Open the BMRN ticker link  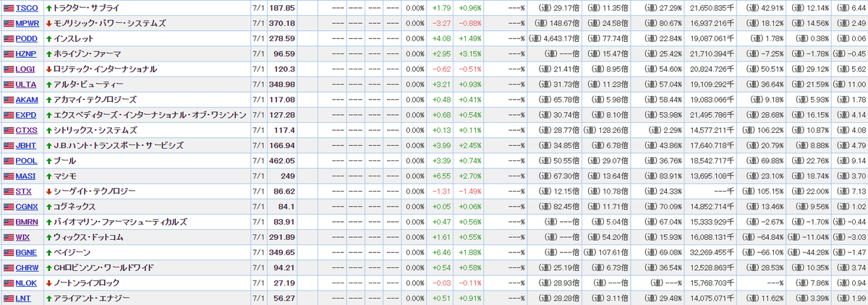click(27, 222)
